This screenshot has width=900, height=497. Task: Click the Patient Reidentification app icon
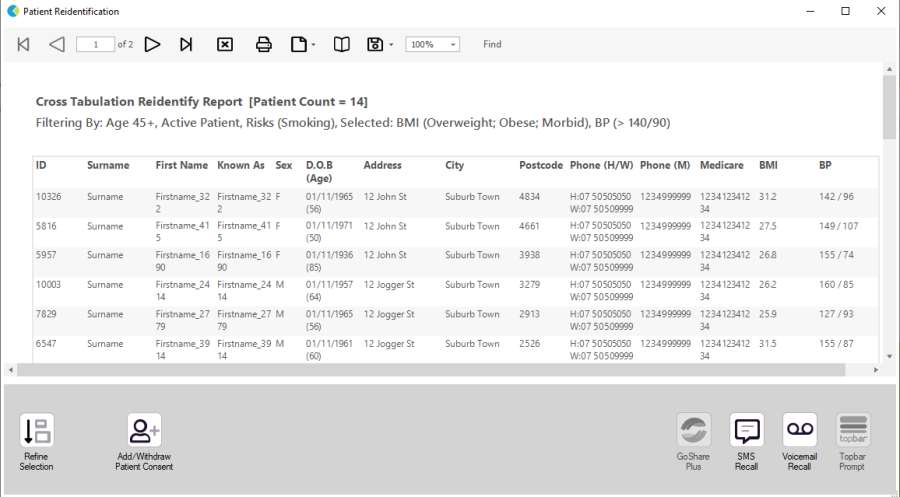tap(13, 11)
